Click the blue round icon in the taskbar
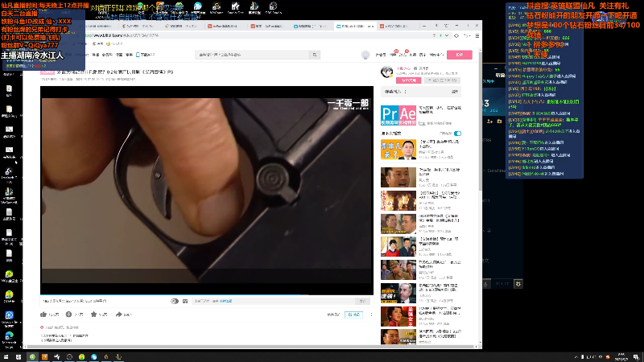 point(94,357)
